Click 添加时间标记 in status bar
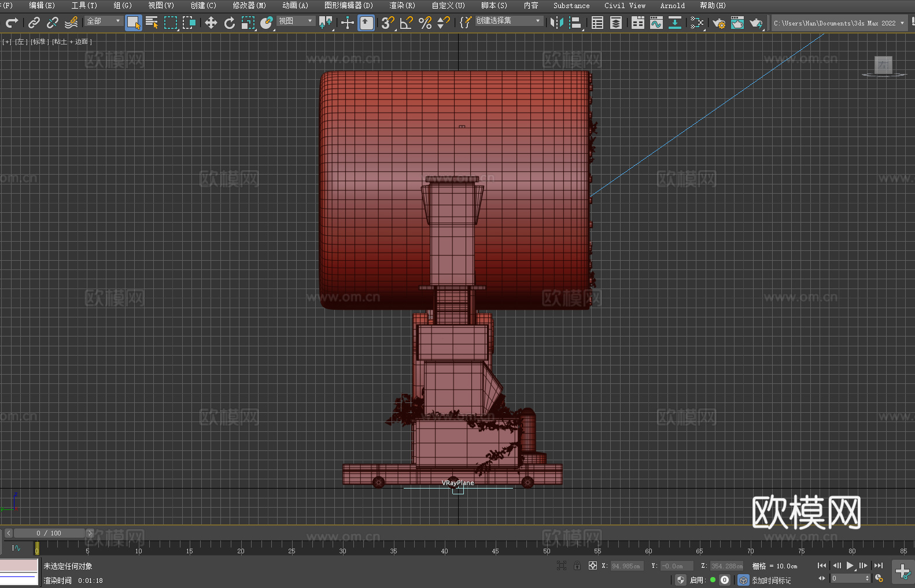This screenshot has height=588, width=915. [x=771, y=580]
